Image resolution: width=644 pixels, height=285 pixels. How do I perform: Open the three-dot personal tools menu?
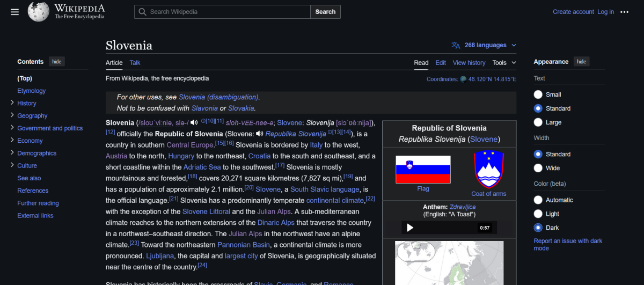tap(624, 12)
